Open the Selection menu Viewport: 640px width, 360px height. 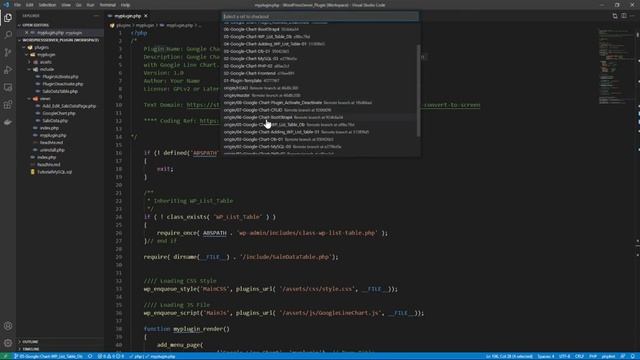point(47,5)
